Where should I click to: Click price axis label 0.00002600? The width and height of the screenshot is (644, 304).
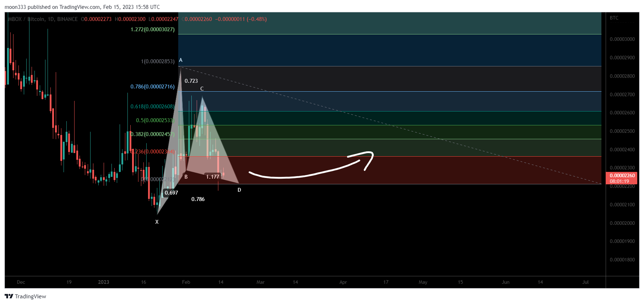pos(622,113)
